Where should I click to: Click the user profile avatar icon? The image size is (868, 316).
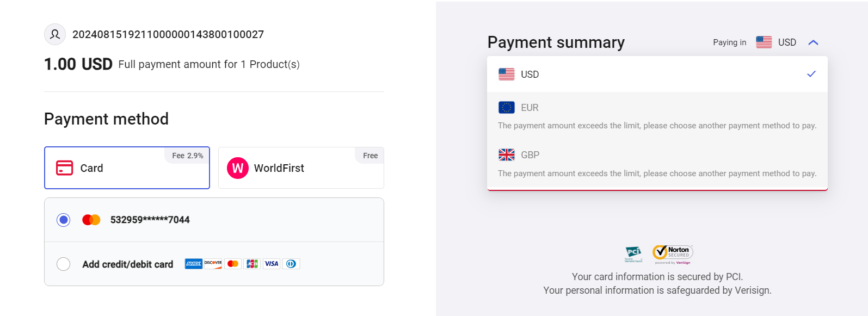pyautogui.click(x=55, y=34)
